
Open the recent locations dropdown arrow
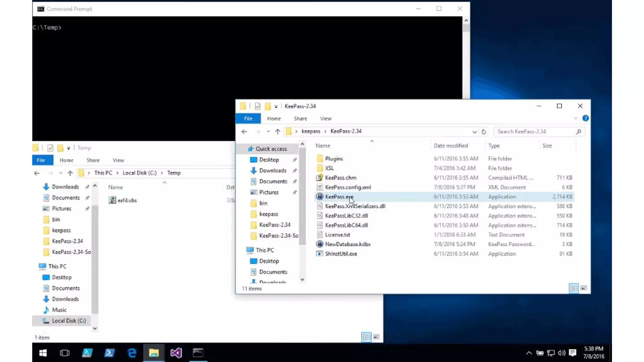coord(268,132)
